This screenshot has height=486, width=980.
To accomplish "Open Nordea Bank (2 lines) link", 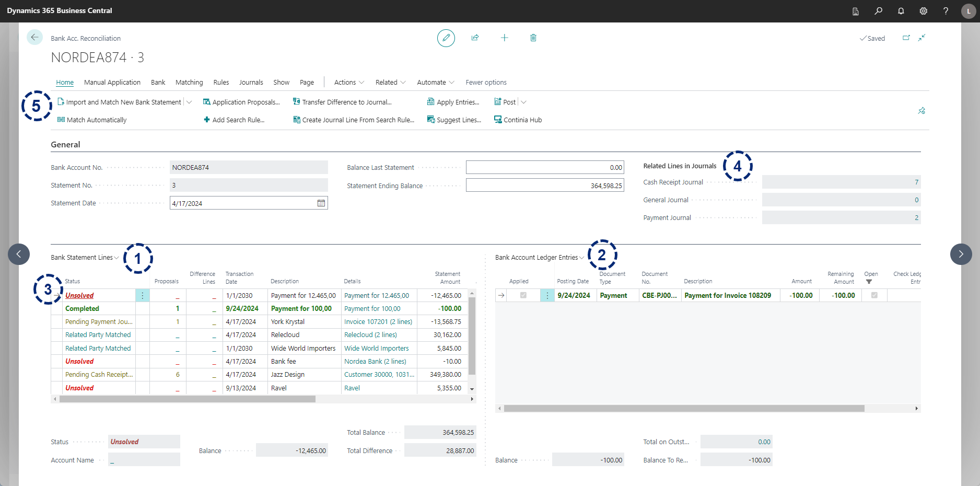I will (375, 362).
